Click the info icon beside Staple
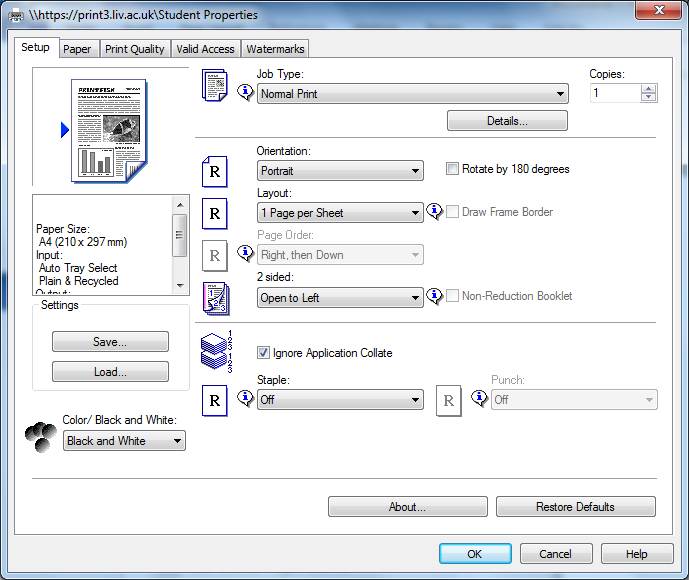 coord(245,398)
